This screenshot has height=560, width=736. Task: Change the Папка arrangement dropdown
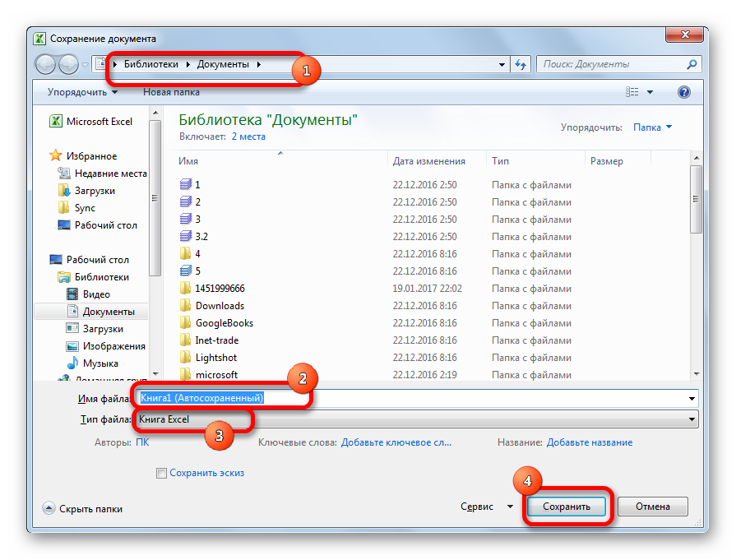pyautogui.click(x=652, y=127)
